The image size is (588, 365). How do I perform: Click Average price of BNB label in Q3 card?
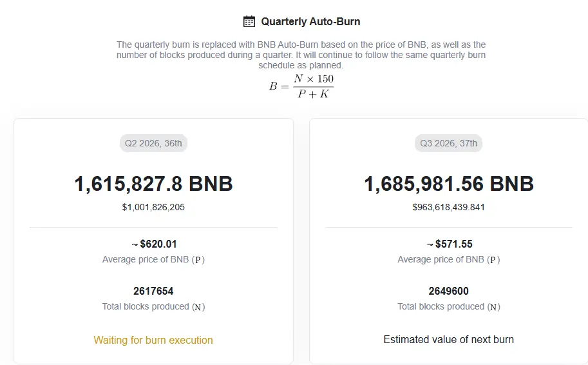[x=448, y=259]
